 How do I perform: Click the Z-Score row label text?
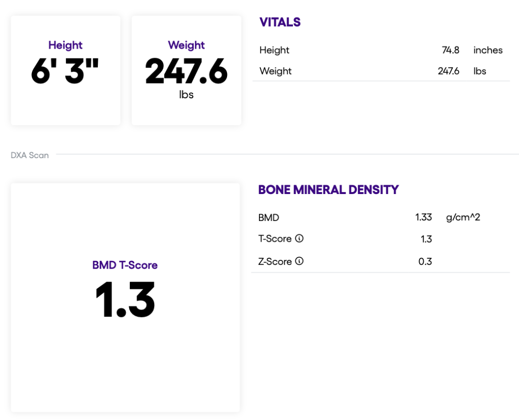point(275,261)
